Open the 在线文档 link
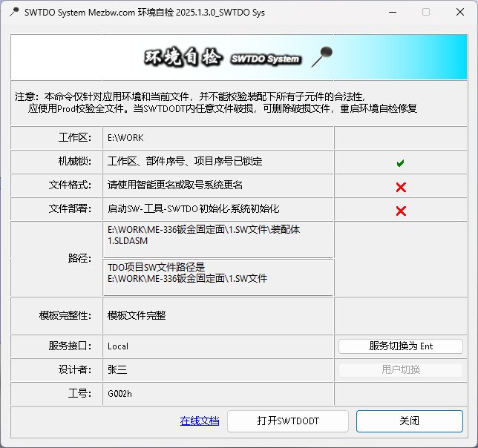 pos(200,421)
